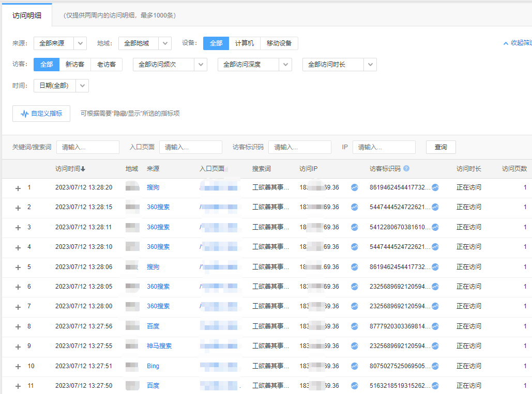The image size is (532, 394).
Task: Expand the 全部访问深度 dropdown
Action: click(255, 65)
